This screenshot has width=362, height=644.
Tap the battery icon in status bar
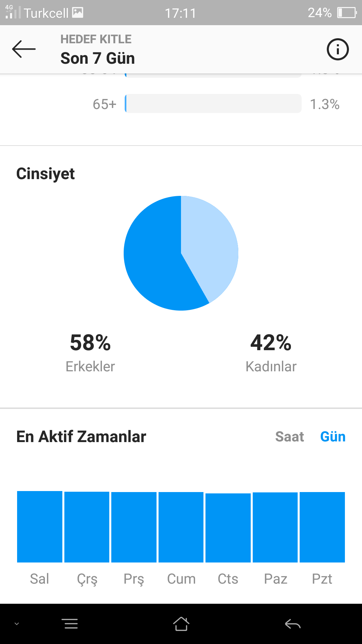pos(347,13)
